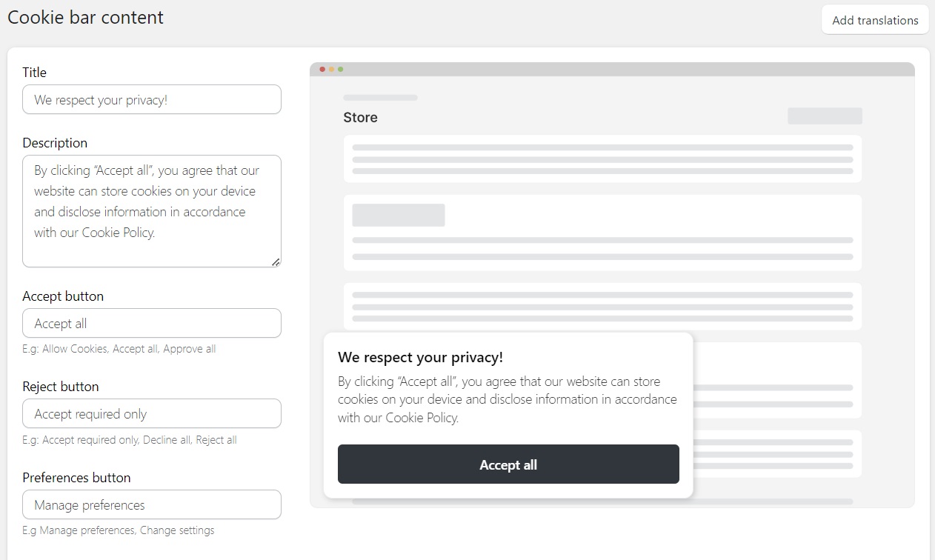This screenshot has height=560, width=935.
Task: Click the 'Cookie bar content' page title
Action: pyautogui.click(x=84, y=17)
